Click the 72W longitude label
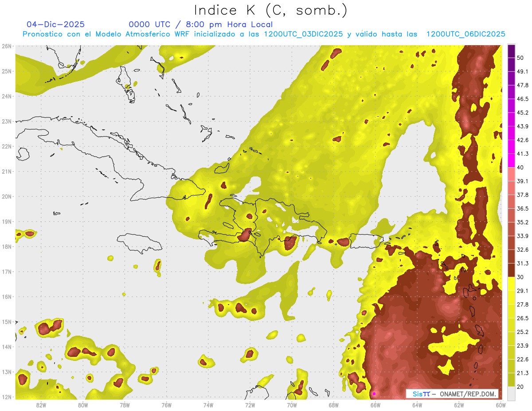 tap(250, 405)
